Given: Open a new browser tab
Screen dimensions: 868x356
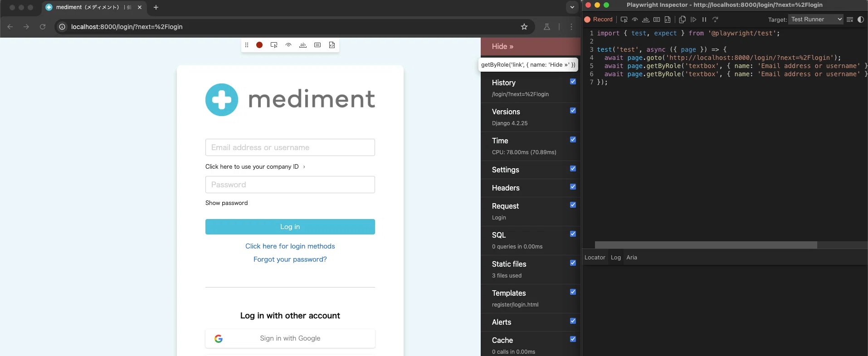Looking at the screenshot, I should click(x=156, y=7).
